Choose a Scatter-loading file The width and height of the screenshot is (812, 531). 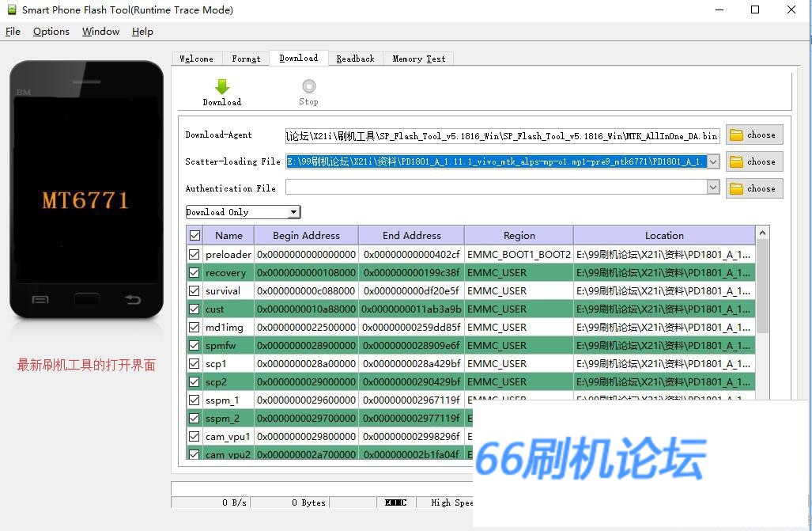pos(754,161)
